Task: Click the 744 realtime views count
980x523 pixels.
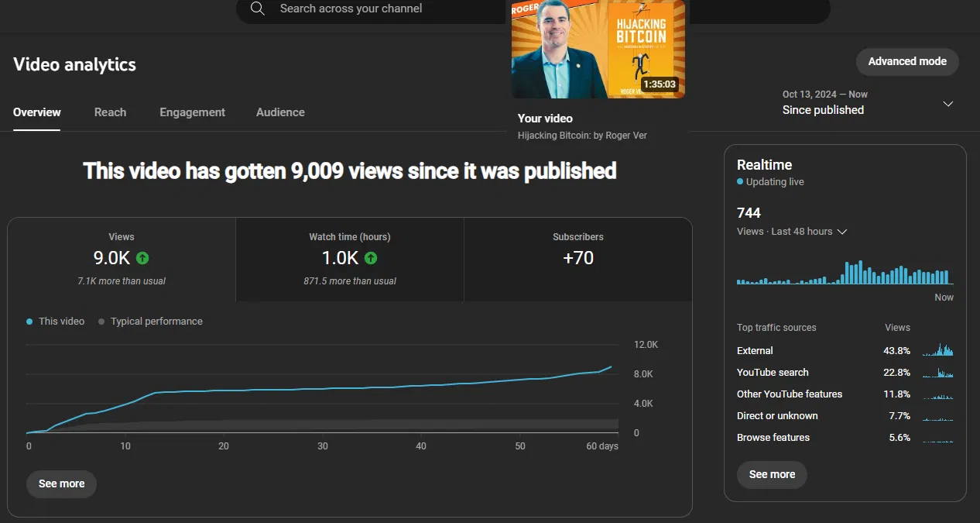Action: (x=749, y=213)
